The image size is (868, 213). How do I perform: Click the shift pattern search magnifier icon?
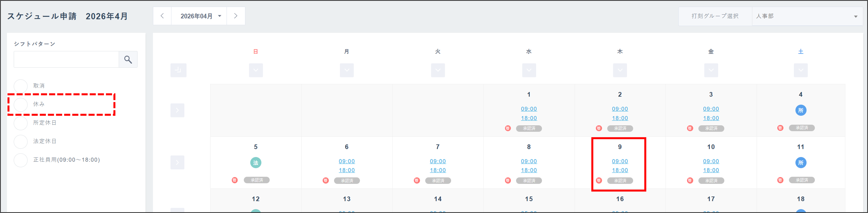coord(128,60)
